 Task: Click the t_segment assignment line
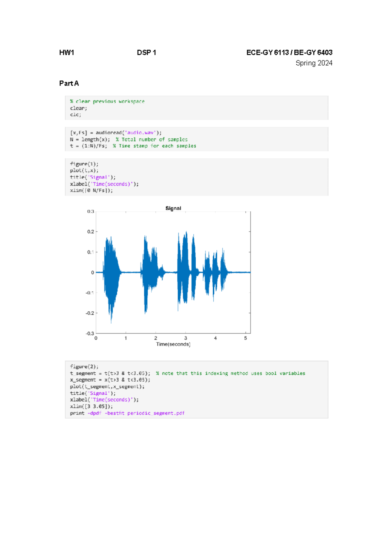pyautogui.click(x=110, y=373)
